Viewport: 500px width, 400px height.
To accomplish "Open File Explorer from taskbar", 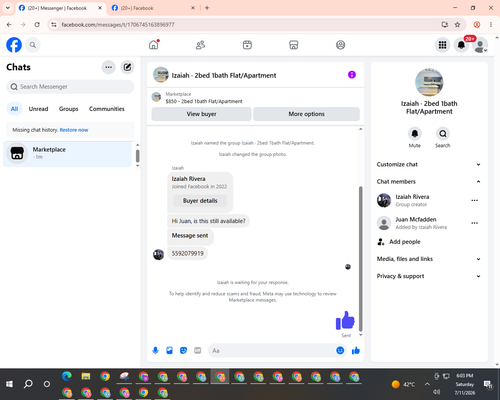I will point(86,376).
